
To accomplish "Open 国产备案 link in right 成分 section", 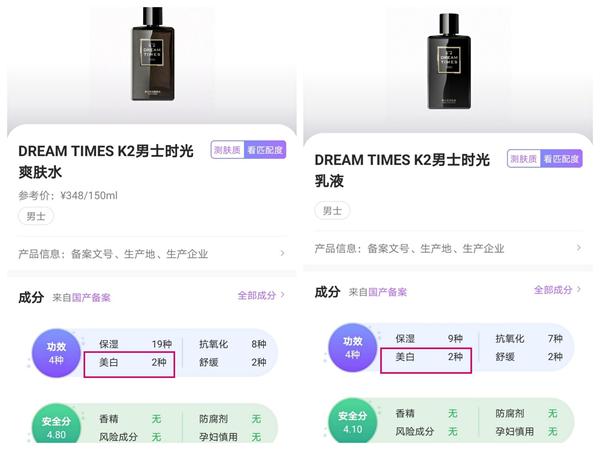I will click(387, 292).
